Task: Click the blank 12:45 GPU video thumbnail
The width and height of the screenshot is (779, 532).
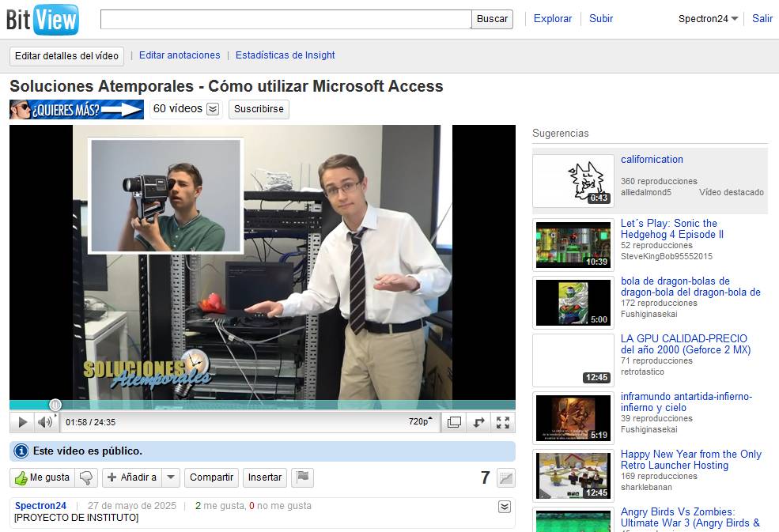Action: click(573, 360)
